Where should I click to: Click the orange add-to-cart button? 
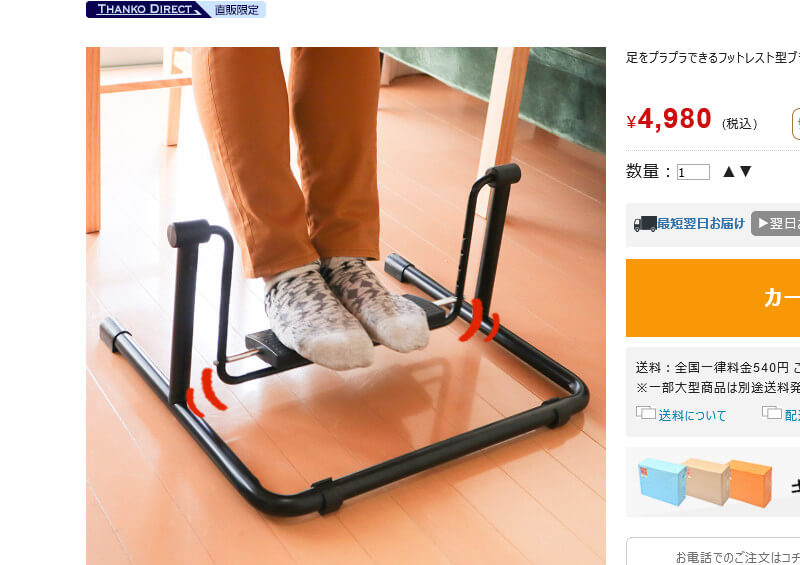tap(713, 298)
